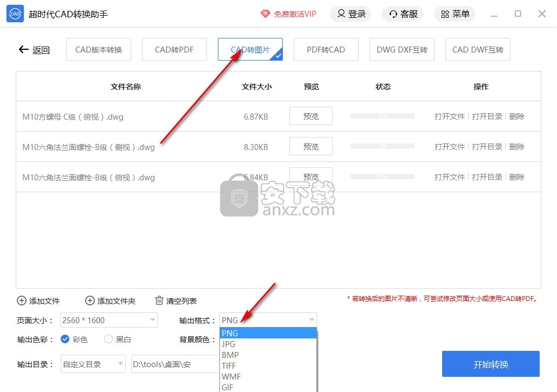The image size is (557, 392).
Task: Click 打开文件 for 六角法兰面螺栓 俯视 row
Action: [449, 177]
